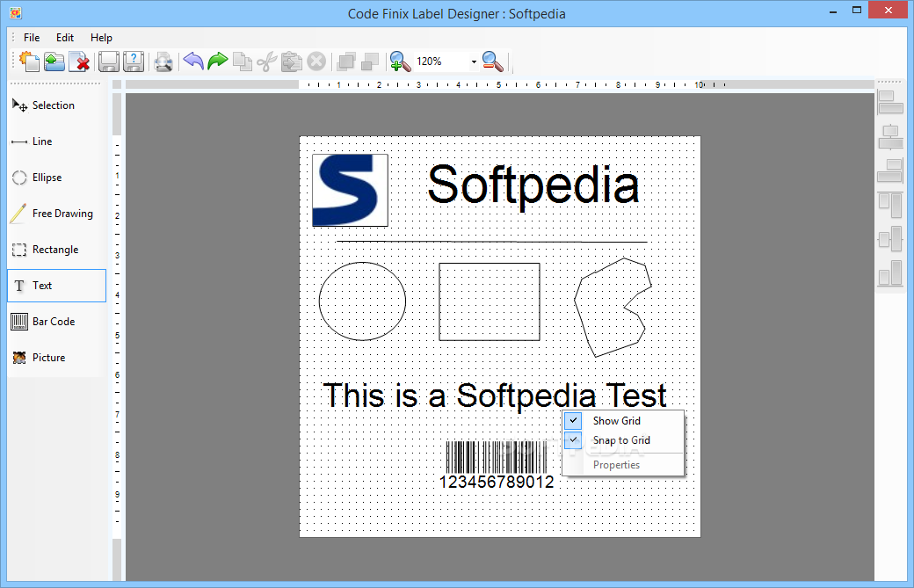Click the Align Horizontal Center icon
This screenshot has height=588, width=914.
(x=890, y=137)
